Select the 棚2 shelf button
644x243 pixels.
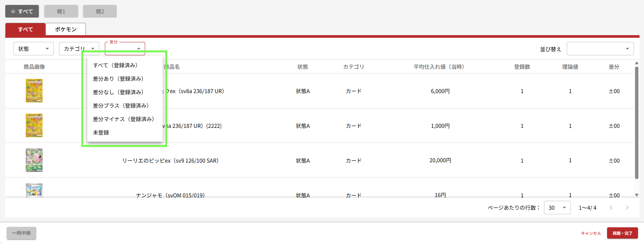pos(100,11)
